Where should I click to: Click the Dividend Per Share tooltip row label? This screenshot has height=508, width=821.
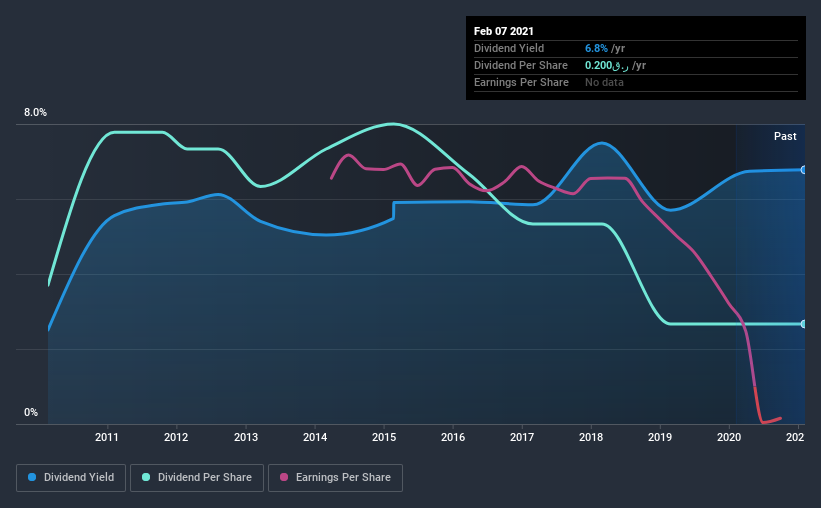(x=520, y=65)
